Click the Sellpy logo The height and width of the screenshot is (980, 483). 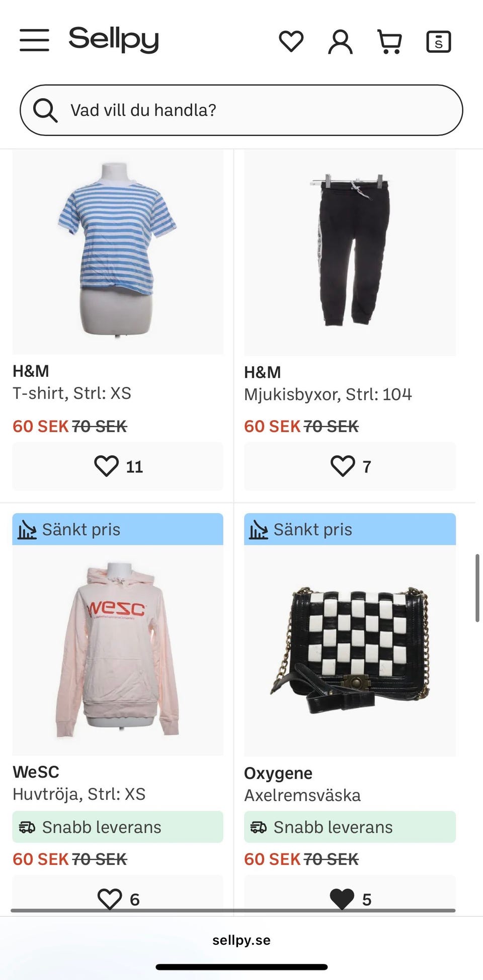114,40
